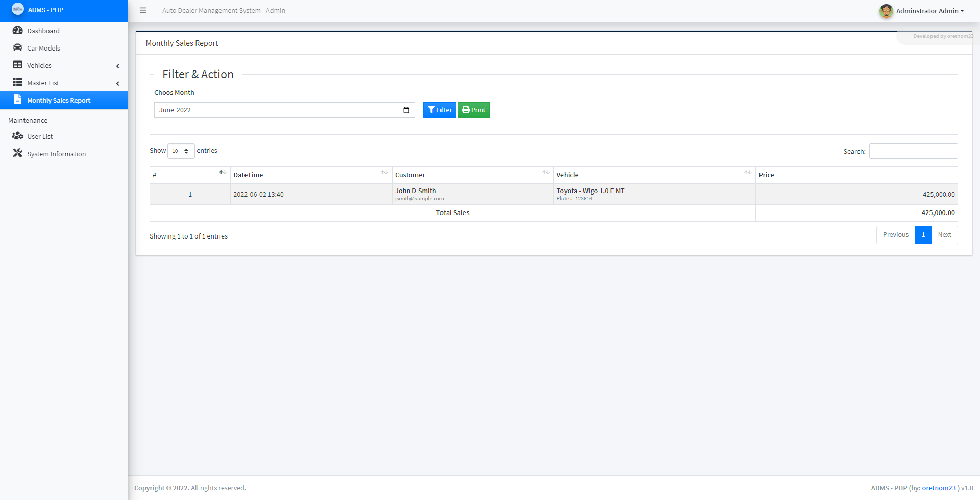980x500 pixels.
Task: Click the blue Filter button
Action: [439, 110]
